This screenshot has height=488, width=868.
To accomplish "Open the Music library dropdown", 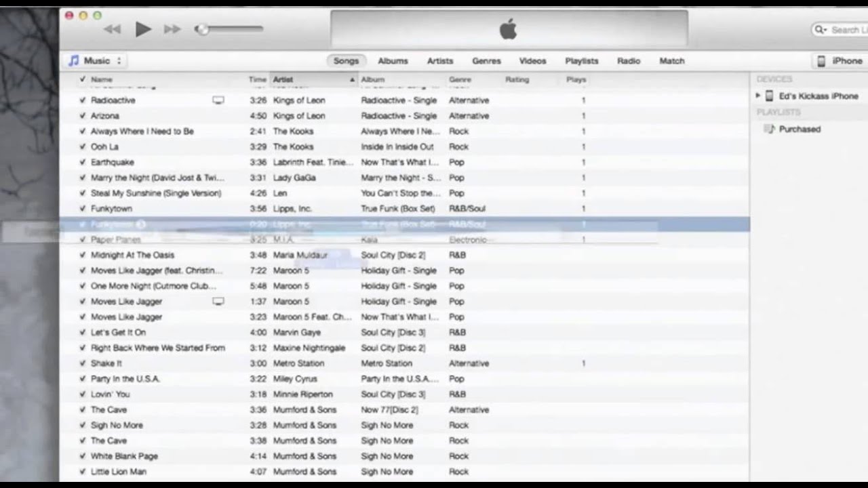I will 96,60.
